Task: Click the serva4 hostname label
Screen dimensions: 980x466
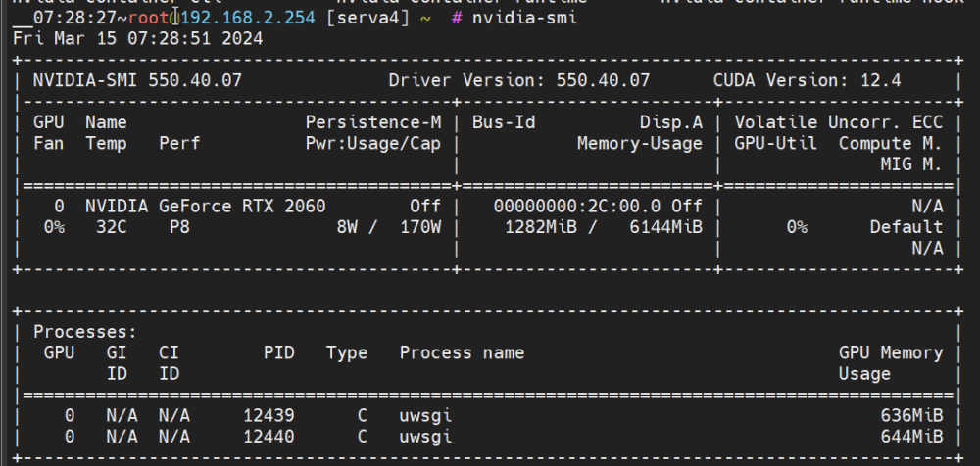Action: [367, 18]
